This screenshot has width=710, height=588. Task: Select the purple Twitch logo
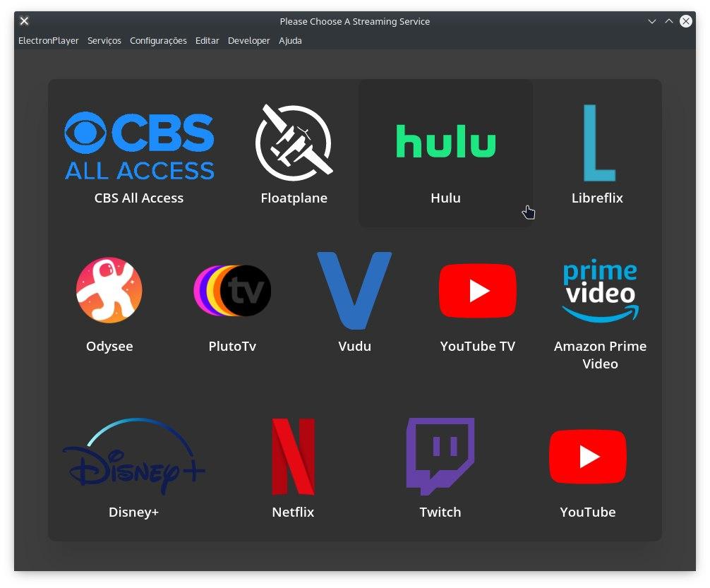pyautogui.click(x=440, y=456)
